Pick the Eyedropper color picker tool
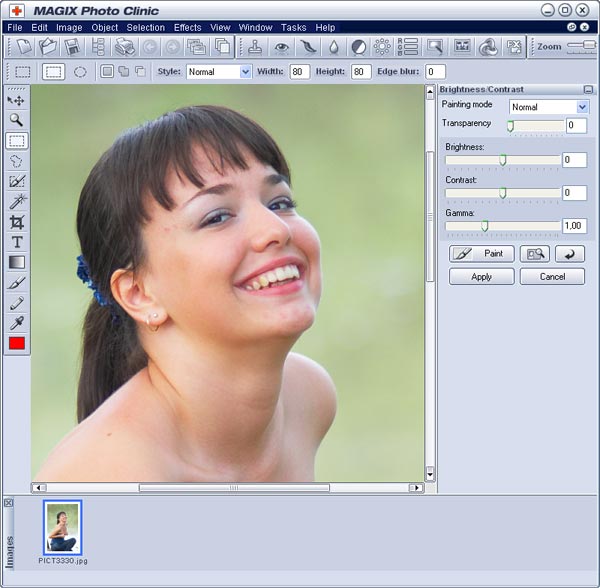 pos(17,323)
